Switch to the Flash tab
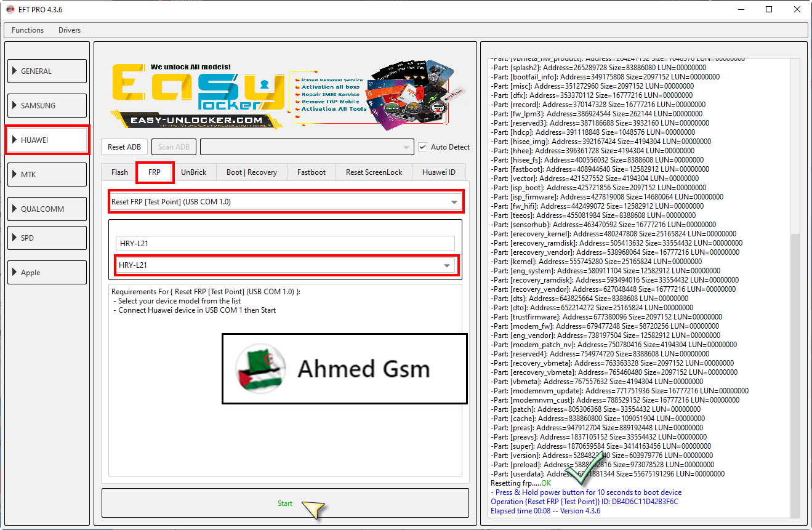Image resolution: width=812 pixels, height=530 pixels. tap(119, 172)
